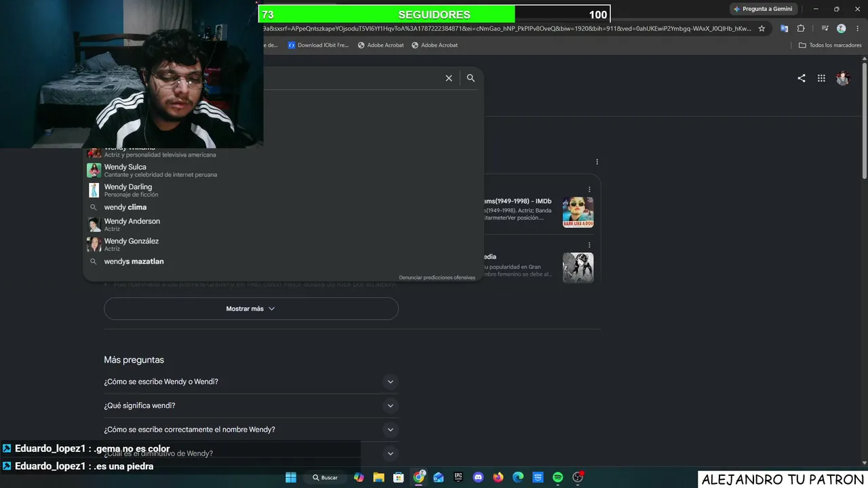The width and height of the screenshot is (868, 488).
Task: Open the 'Bark Like a Dog' result thumbnail
Action: coord(578,212)
